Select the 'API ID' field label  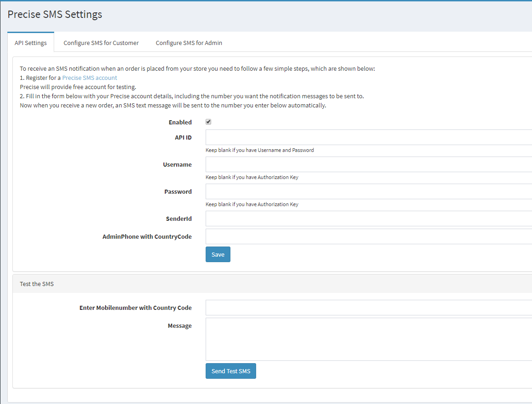[183, 137]
